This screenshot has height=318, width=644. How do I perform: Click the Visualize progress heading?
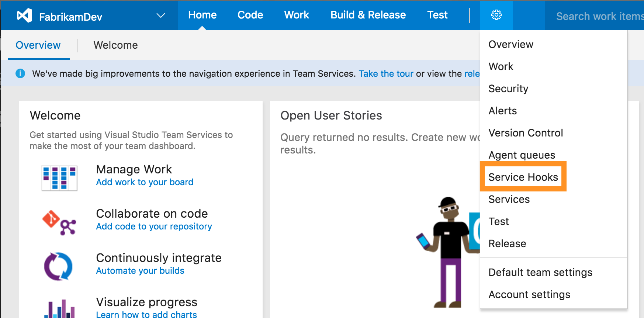pos(147,302)
